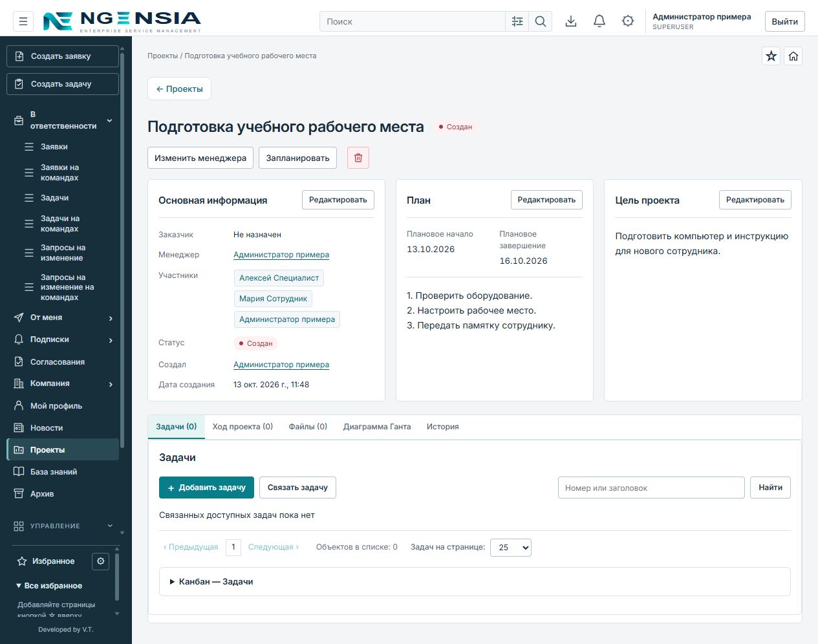This screenshot has height=644, width=818.
Task: Switch to the Задачи (0) tab
Action: (177, 427)
